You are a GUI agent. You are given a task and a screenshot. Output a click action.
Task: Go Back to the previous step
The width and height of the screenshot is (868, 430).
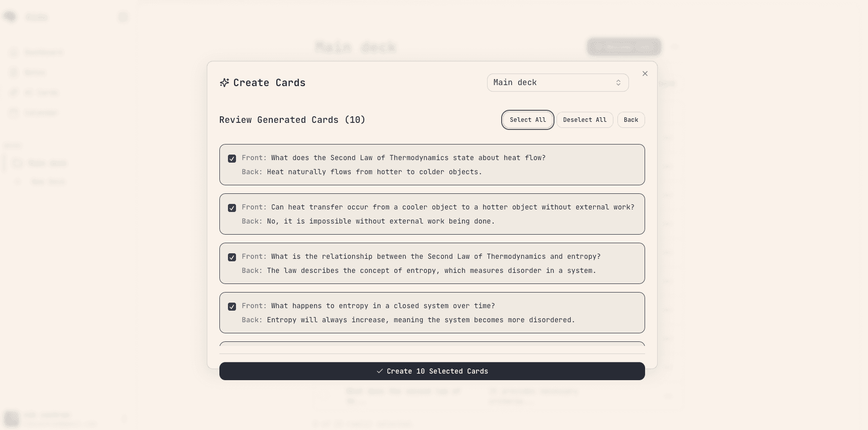coord(630,120)
